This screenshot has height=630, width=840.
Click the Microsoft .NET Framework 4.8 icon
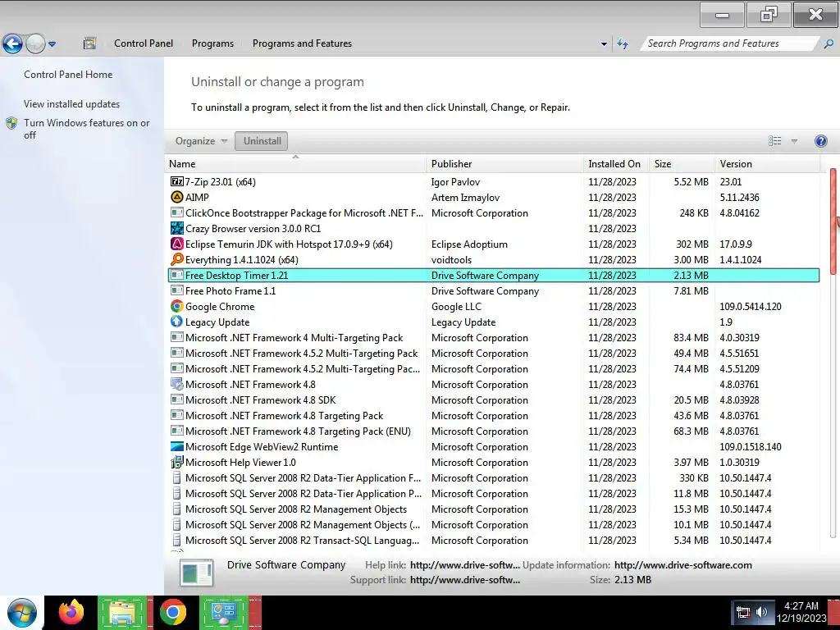[177, 384]
